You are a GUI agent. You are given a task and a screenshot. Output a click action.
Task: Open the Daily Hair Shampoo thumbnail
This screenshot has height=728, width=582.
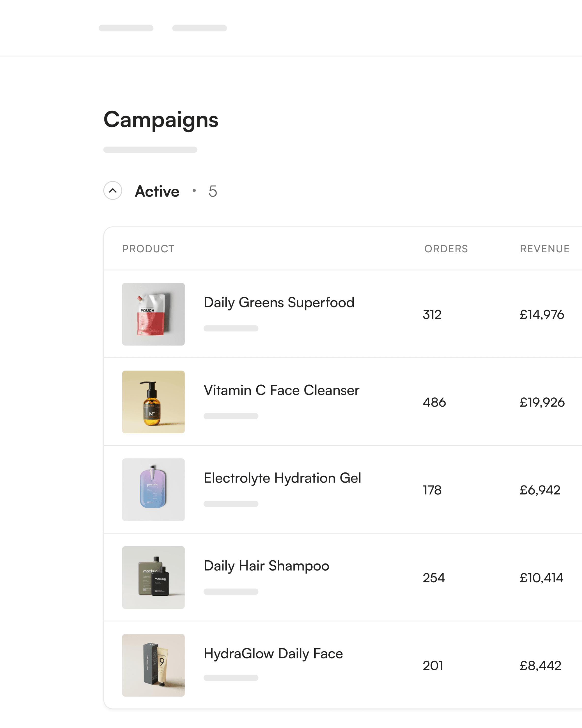click(153, 577)
